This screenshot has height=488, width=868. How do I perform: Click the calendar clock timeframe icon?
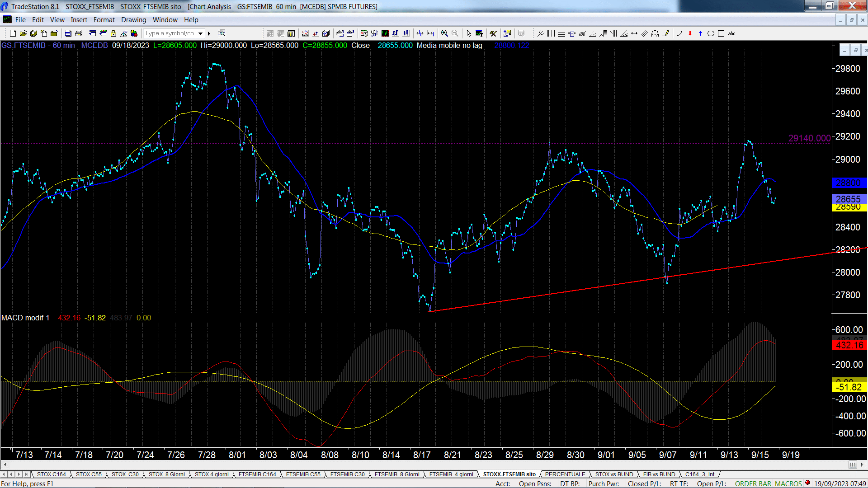coord(364,33)
